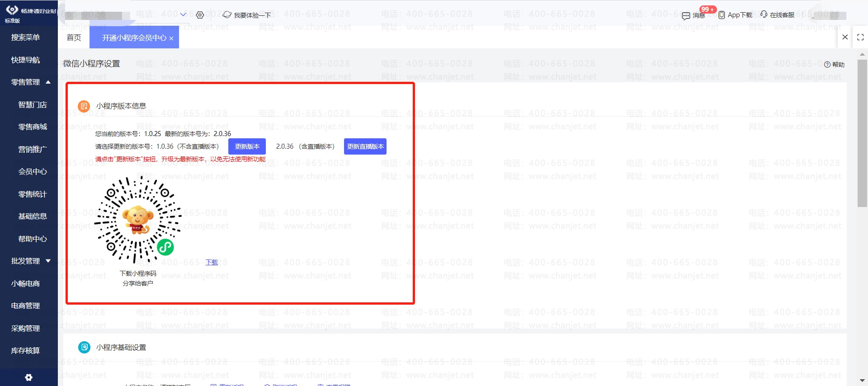Open the 帮助 help link
Image resolution: width=868 pixels, height=386 pixels.
click(x=835, y=65)
